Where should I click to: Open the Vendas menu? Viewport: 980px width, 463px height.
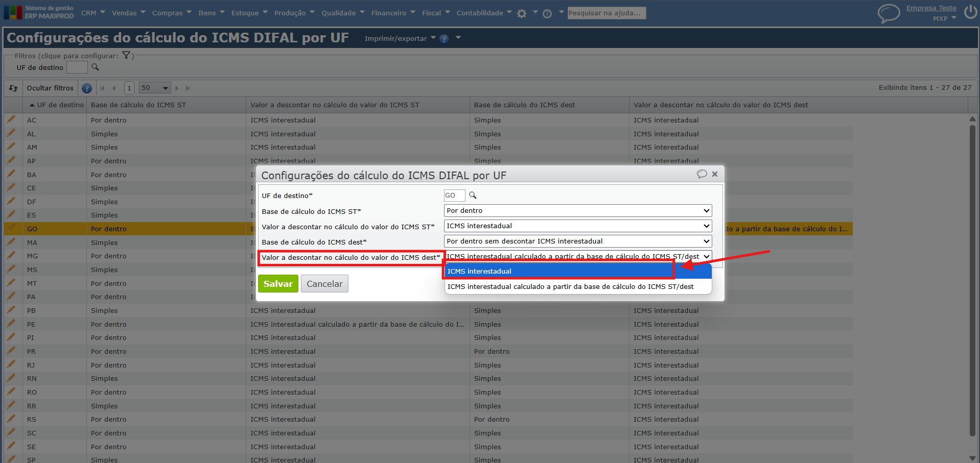click(129, 13)
